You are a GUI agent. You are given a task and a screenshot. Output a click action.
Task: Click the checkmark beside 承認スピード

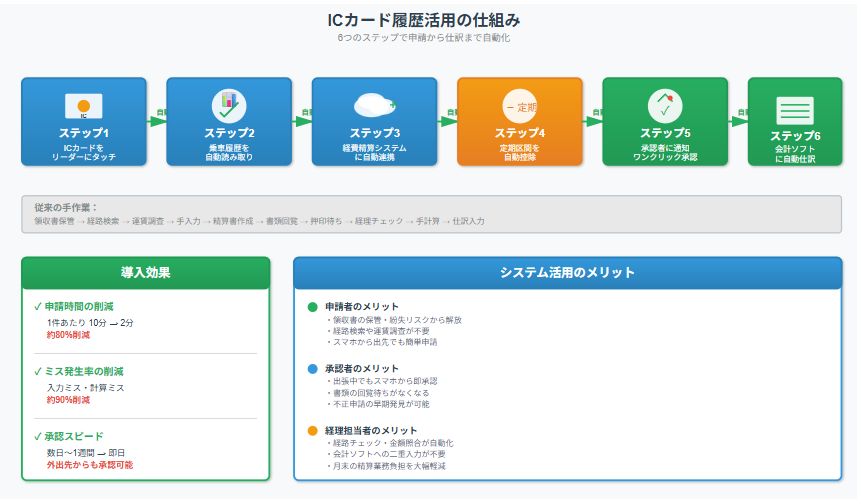pos(37,437)
